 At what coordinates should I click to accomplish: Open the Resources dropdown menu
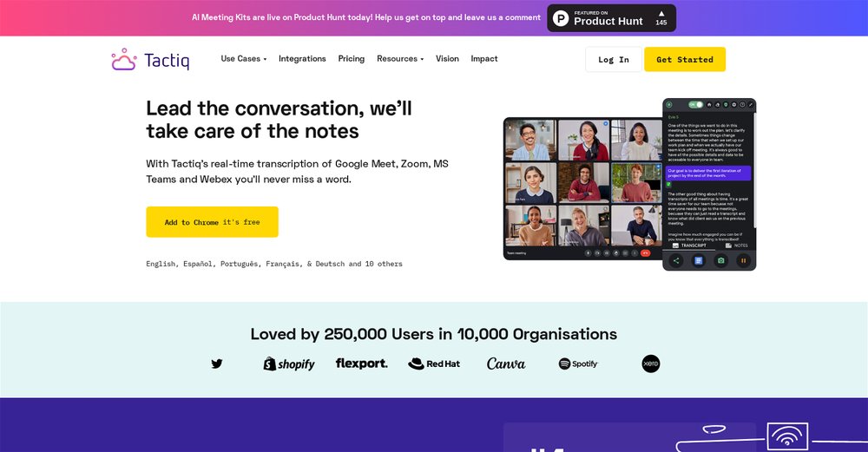[x=400, y=59]
